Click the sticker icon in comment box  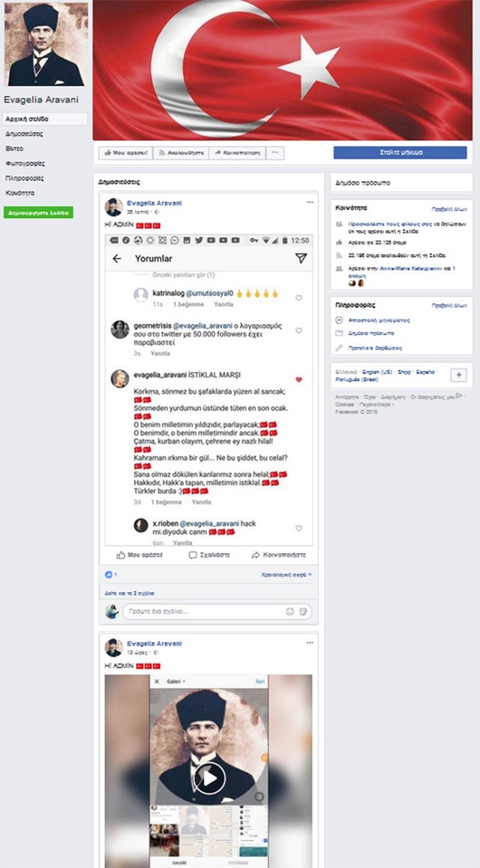(x=303, y=612)
